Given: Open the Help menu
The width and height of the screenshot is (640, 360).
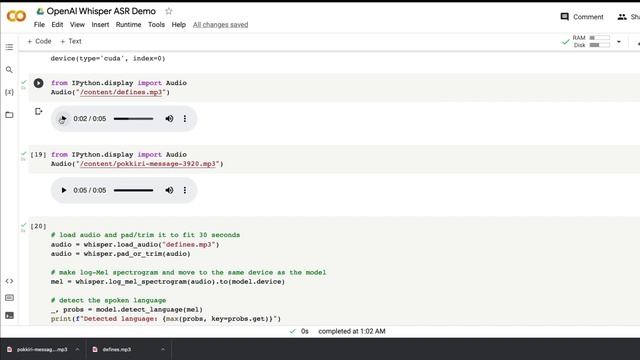Looking at the screenshot, I should coord(178,25).
